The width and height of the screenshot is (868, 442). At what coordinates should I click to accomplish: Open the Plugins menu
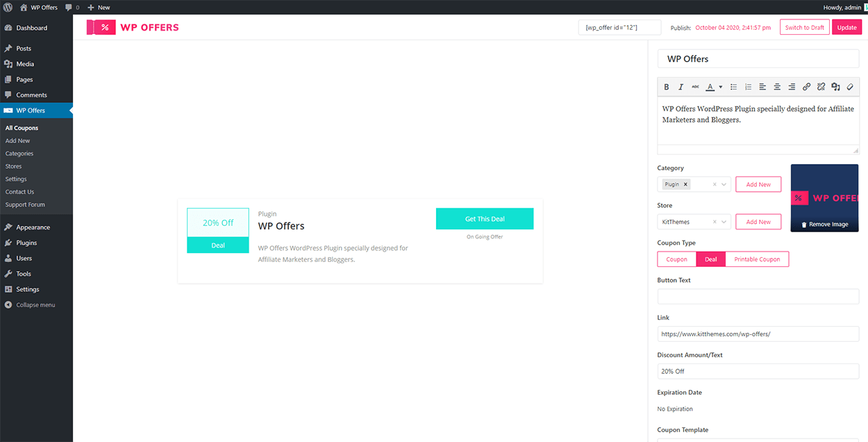pos(36,243)
